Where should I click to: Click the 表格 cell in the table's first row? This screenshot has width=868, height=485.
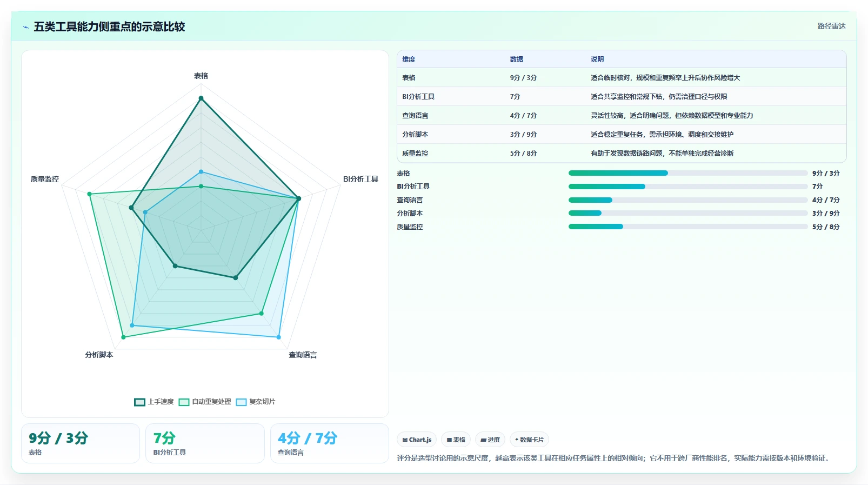409,78
